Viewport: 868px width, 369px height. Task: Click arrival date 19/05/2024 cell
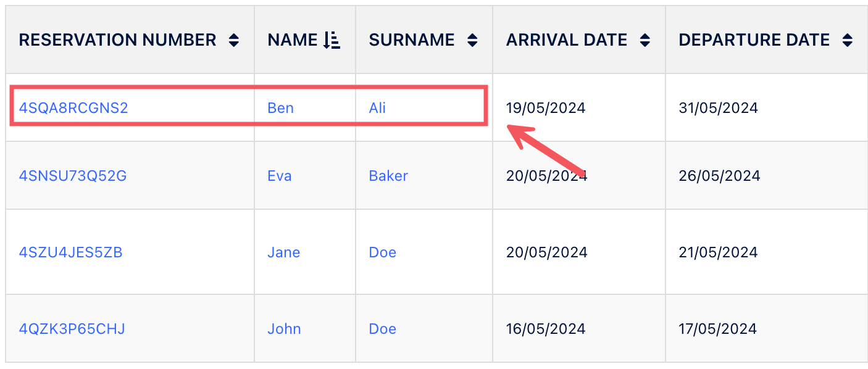click(x=546, y=108)
